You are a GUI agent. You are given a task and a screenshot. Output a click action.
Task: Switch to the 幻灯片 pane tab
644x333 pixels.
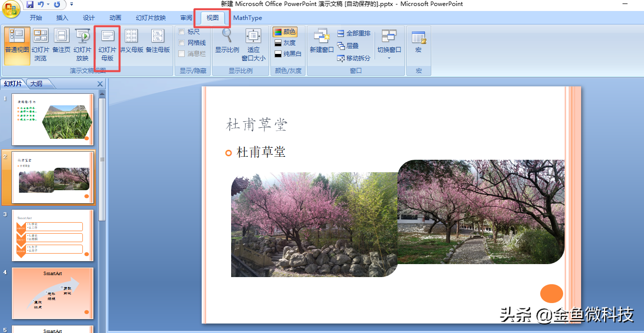pyautogui.click(x=13, y=84)
